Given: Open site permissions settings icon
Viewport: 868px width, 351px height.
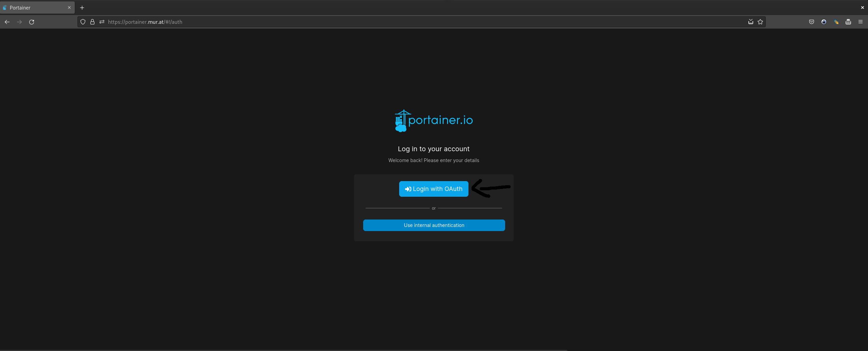Looking at the screenshot, I should click(x=102, y=22).
